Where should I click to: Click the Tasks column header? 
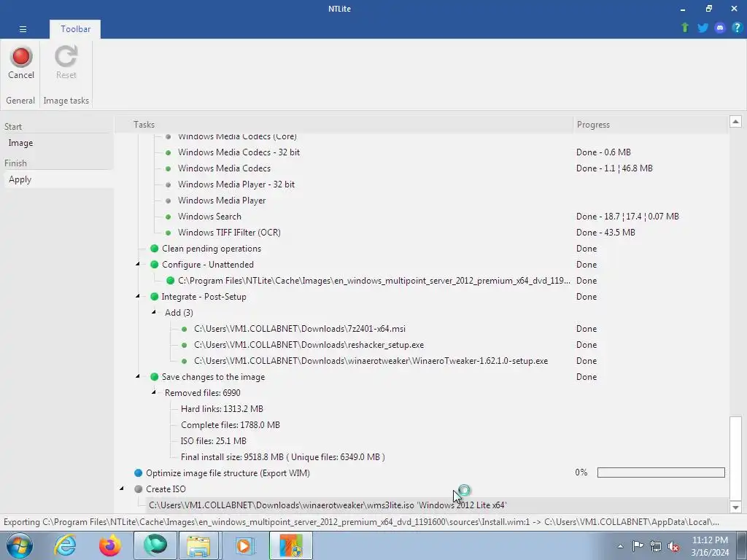tap(144, 125)
